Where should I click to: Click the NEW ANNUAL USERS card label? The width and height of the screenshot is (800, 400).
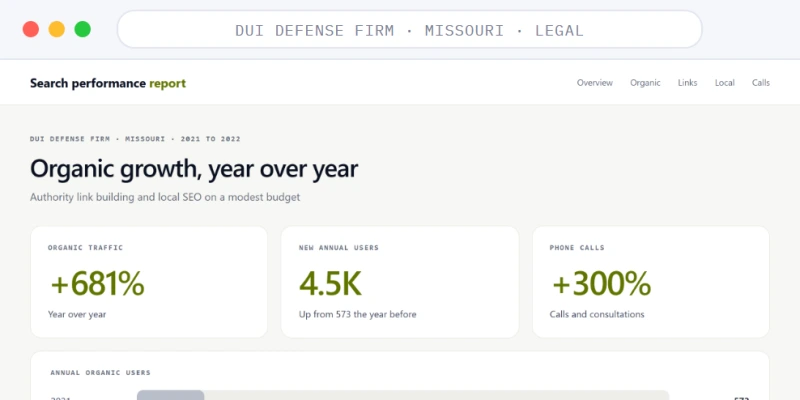tap(339, 248)
